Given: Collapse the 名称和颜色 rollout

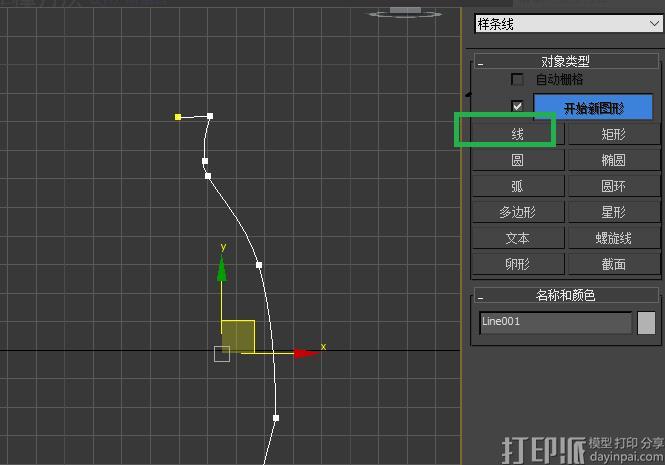Looking at the screenshot, I should [x=481, y=296].
